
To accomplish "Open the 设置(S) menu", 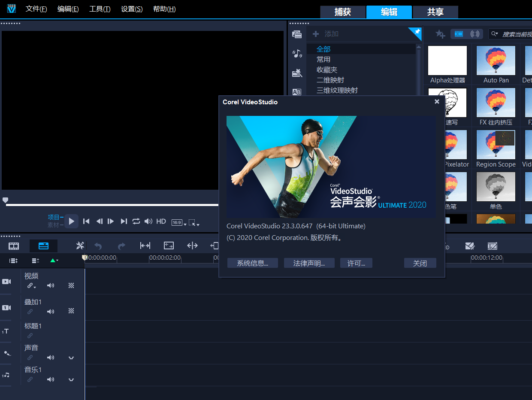I will pyautogui.click(x=132, y=9).
